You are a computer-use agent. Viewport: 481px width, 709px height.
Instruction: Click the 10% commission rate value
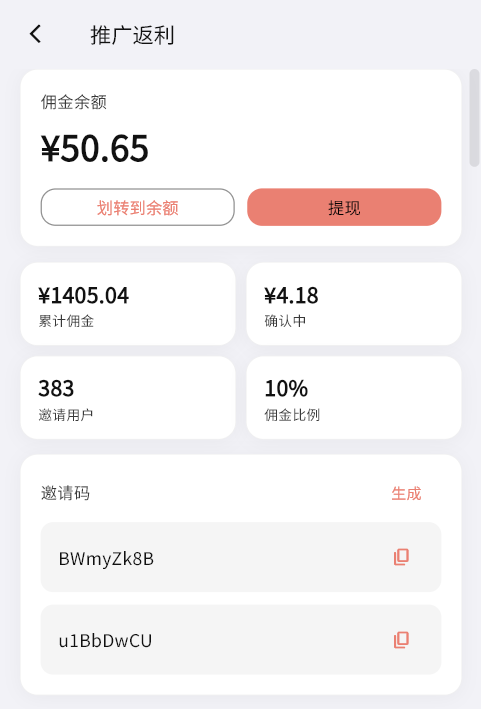pyautogui.click(x=286, y=388)
